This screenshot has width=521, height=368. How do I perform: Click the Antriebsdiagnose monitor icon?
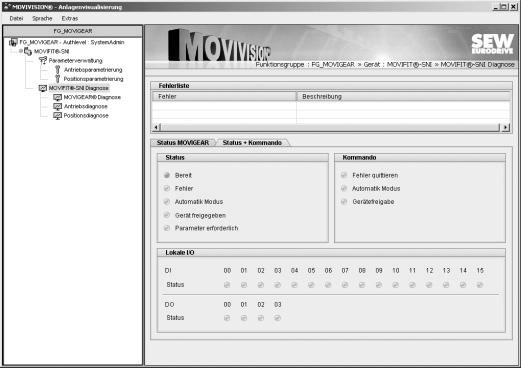click(57, 106)
